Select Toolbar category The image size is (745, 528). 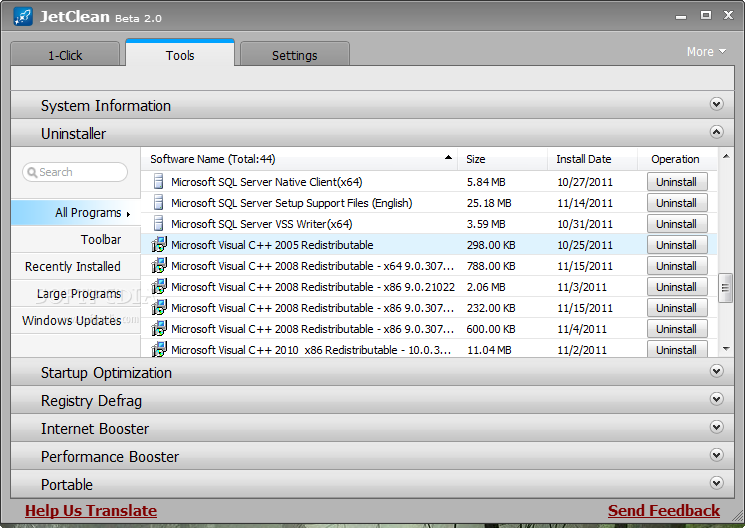pos(76,240)
